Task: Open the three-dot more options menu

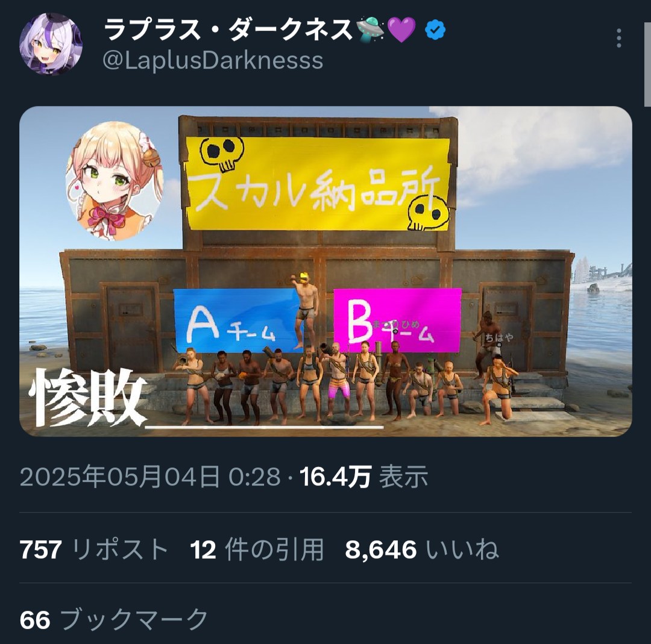Action: pyautogui.click(x=618, y=38)
